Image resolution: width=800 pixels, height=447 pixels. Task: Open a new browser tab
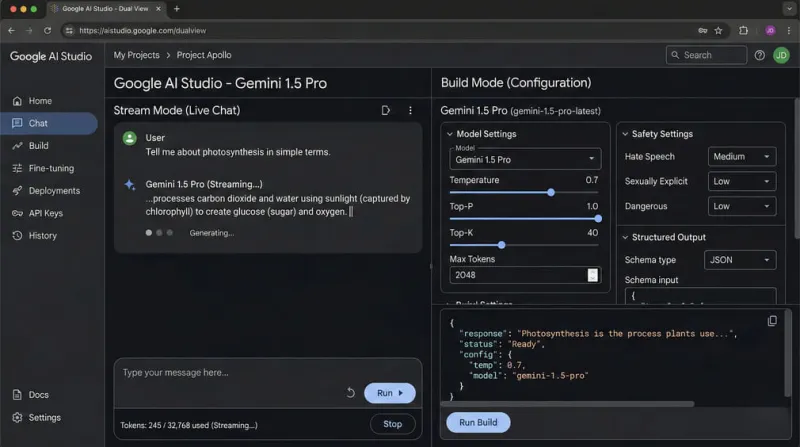point(177,9)
